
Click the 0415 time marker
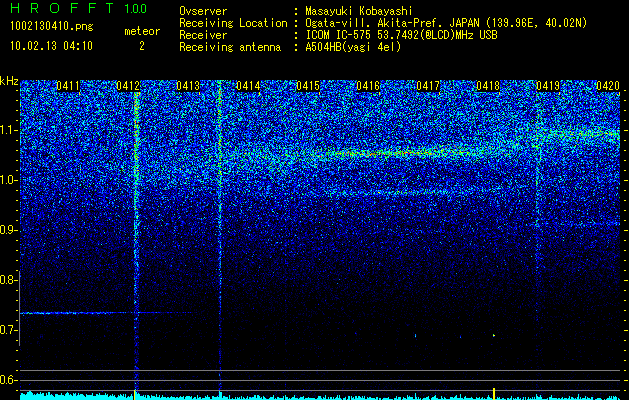[x=308, y=86]
